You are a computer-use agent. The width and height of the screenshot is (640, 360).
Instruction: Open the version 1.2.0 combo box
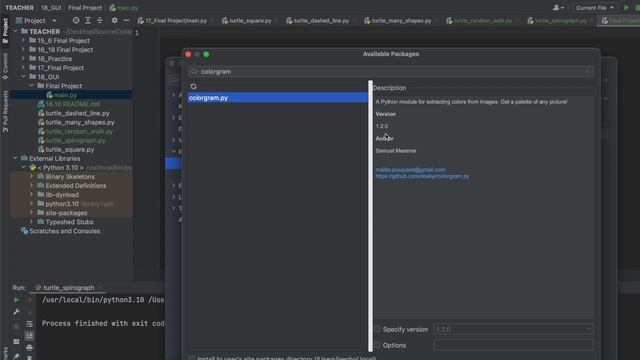click(x=513, y=329)
